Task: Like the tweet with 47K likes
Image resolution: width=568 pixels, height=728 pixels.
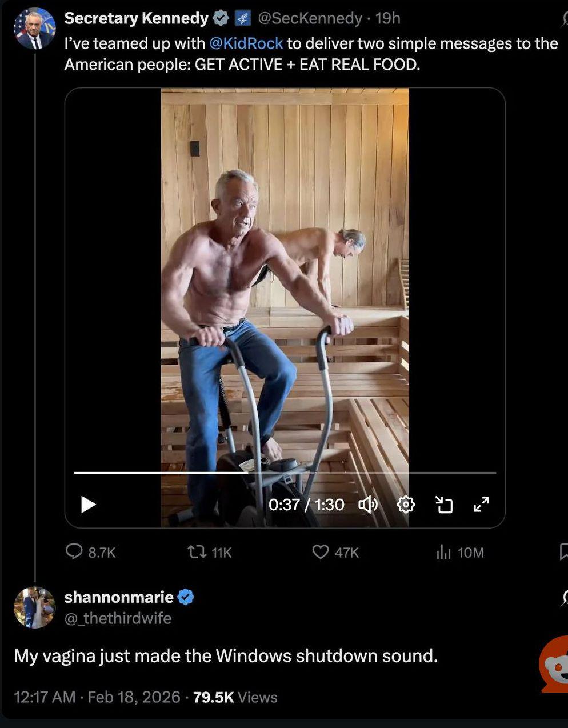Action: click(321, 552)
